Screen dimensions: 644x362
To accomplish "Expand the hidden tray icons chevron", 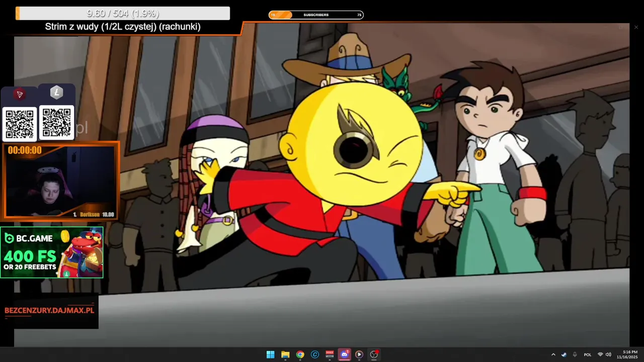I will (553, 354).
